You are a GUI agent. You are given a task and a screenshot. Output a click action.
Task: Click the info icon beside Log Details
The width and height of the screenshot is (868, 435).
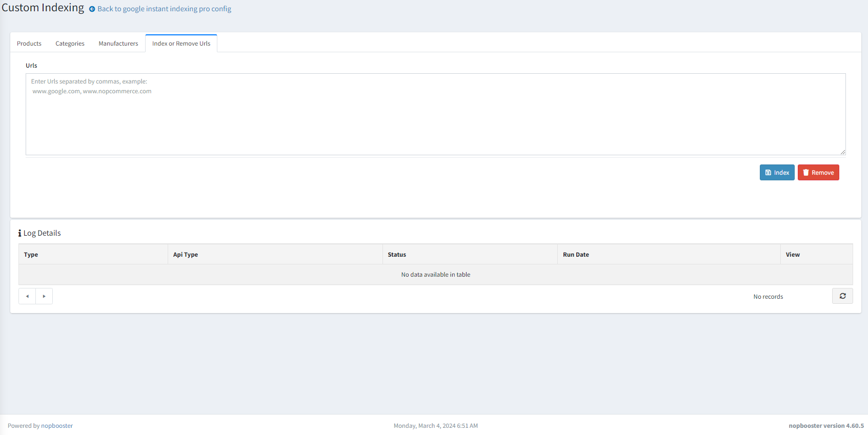[x=19, y=233]
